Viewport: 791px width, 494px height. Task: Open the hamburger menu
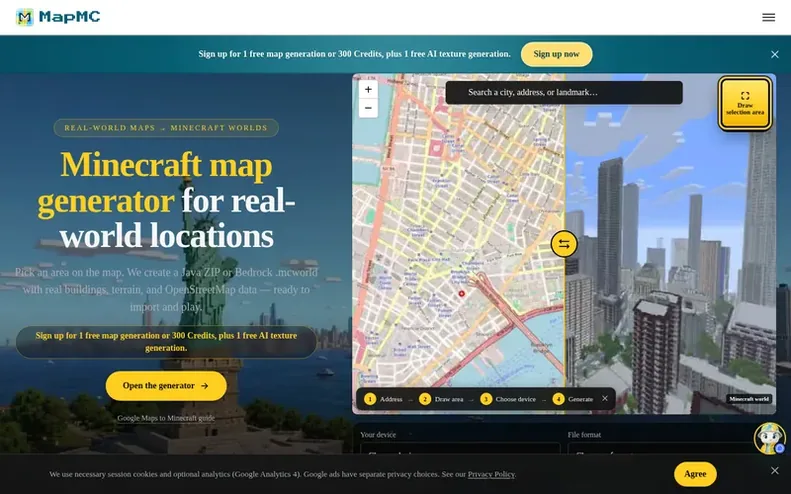[x=768, y=17]
